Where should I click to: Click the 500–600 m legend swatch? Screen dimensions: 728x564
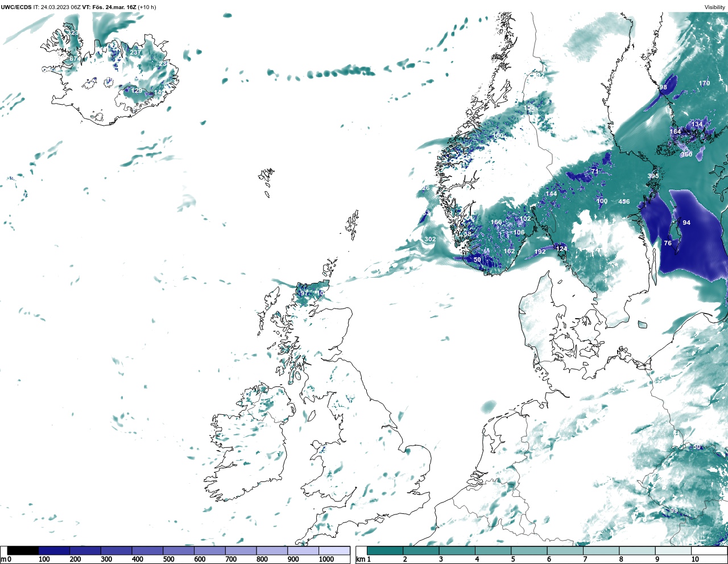179,551
